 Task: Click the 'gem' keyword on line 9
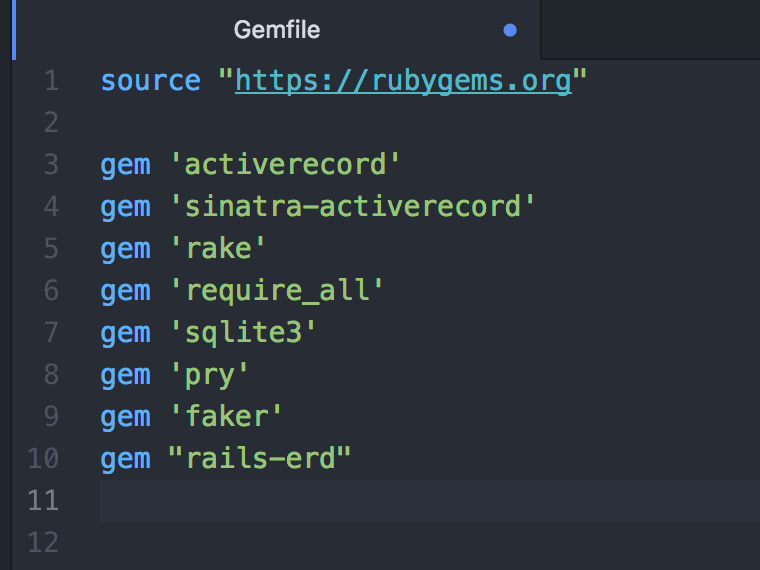126,419
